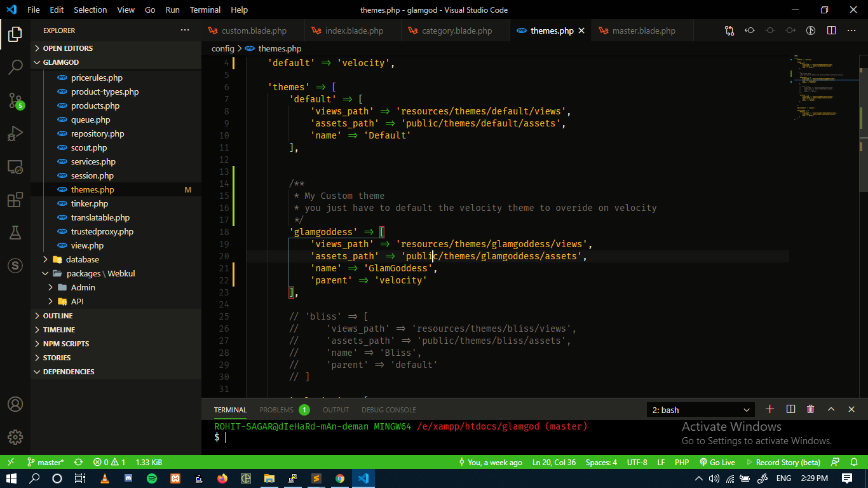
Task: Click config in the breadcrumb
Action: (222, 48)
